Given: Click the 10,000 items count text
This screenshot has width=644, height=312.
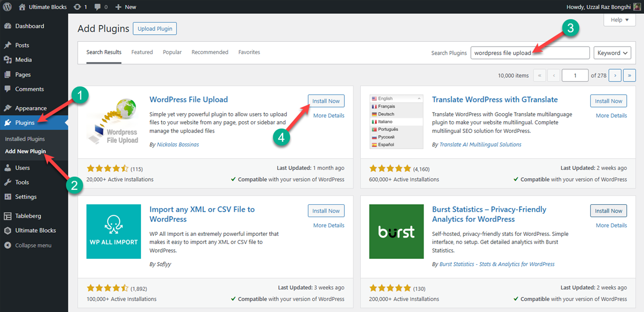Looking at the screenshot, I should [513, 76].
